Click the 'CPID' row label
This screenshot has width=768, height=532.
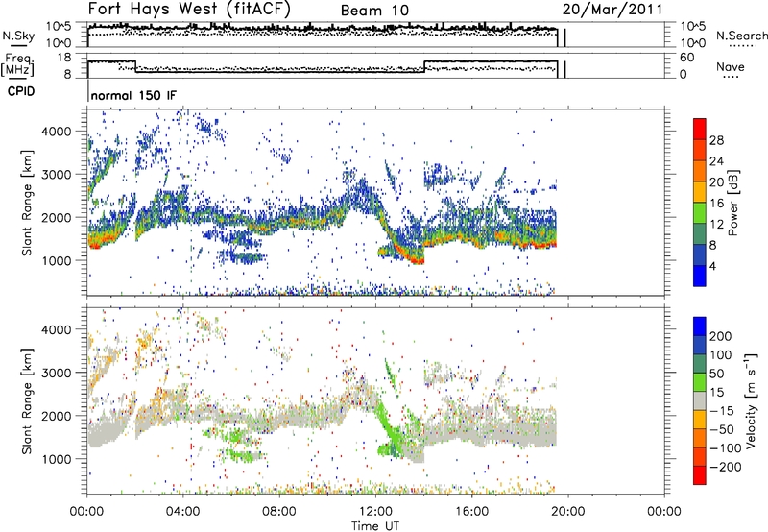tap(21, 91)
